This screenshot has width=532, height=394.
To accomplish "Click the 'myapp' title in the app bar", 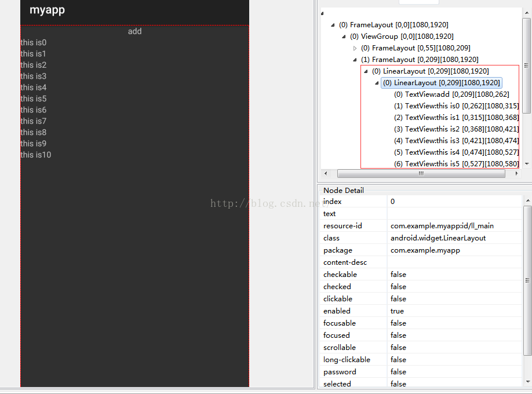I will coord(47,10).
